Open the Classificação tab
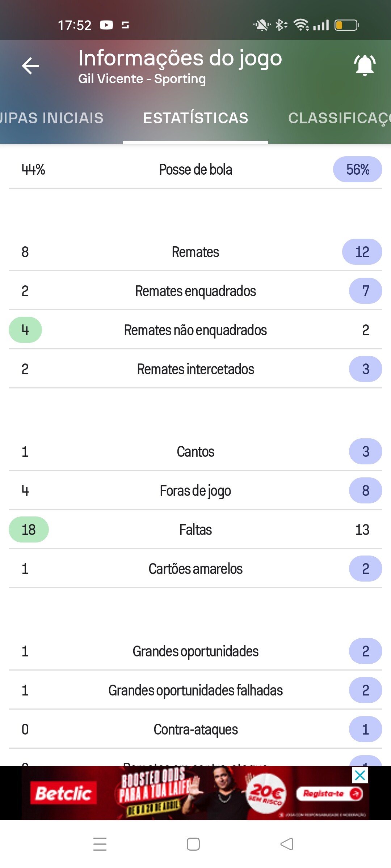Viewport: 391px width, 868px height. (x=339, y=118)
